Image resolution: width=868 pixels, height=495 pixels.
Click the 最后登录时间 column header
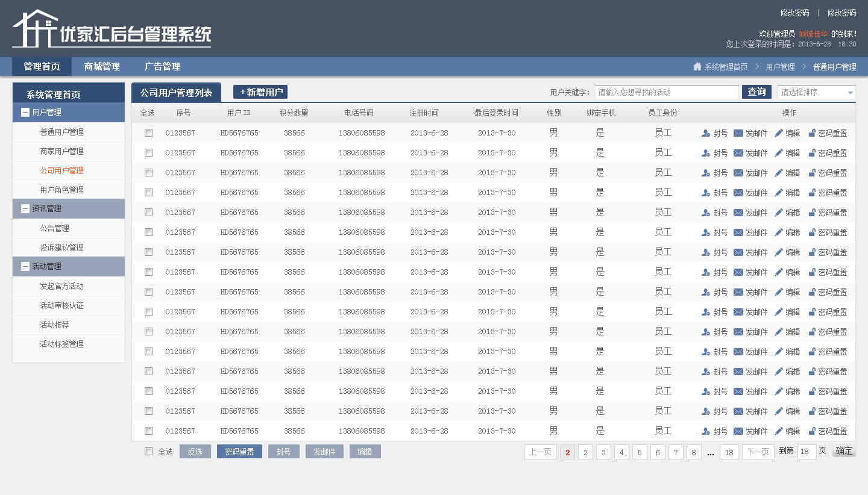click(x=496, y=113)
